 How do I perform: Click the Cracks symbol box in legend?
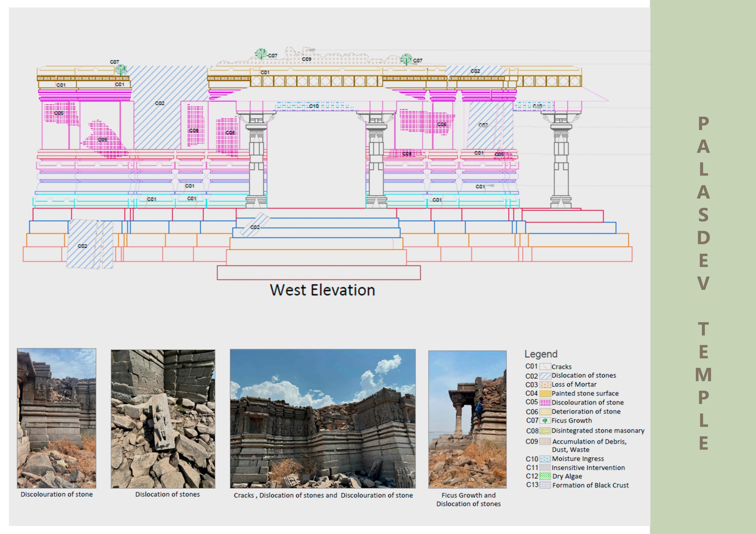click(545, 367)
